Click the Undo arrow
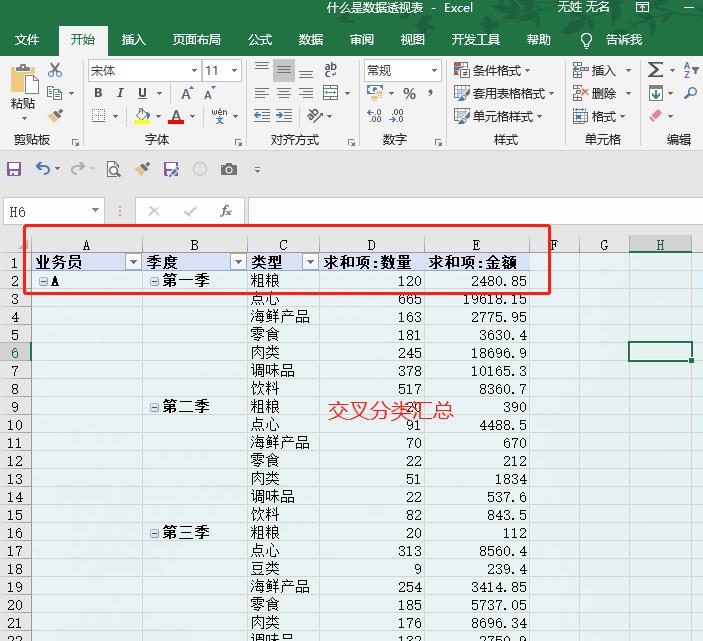The width and height of the screenshot is (703, 641). (43, 169)
